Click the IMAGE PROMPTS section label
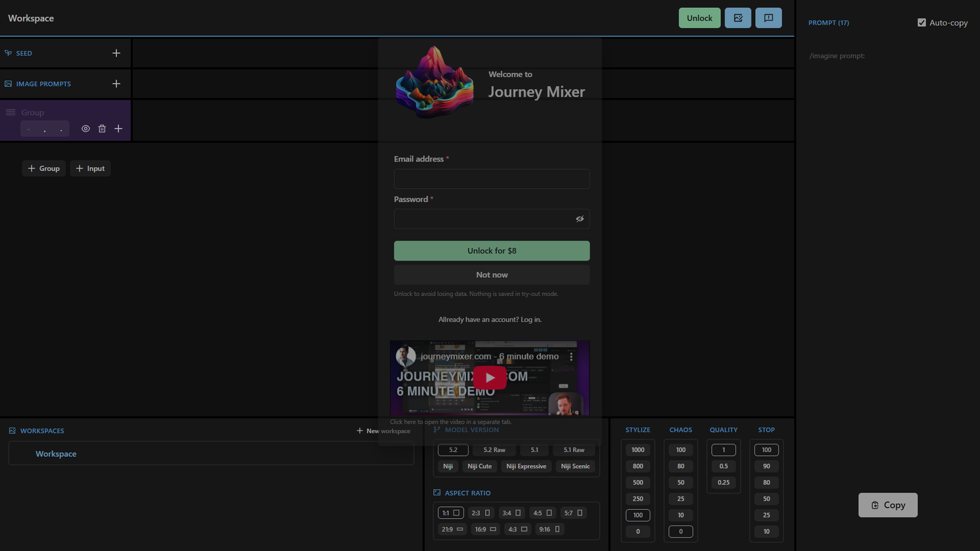Screen dimensions: 980x551 click(43, 84)
